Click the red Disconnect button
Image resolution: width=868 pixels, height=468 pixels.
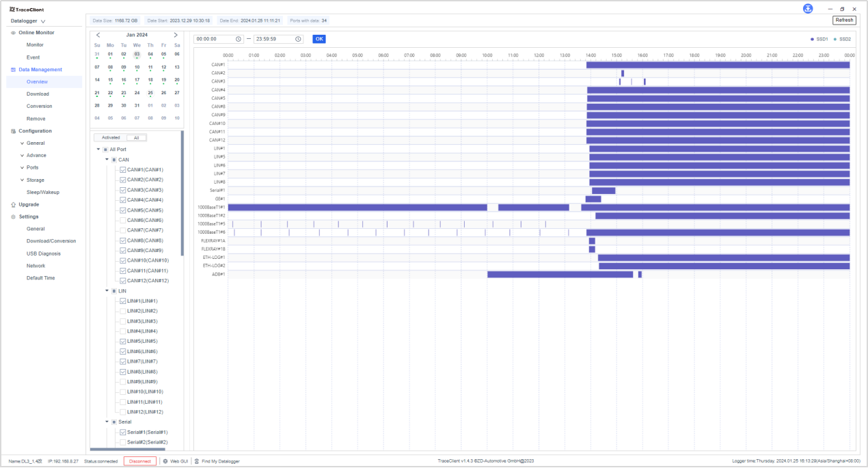[x=140, y=461]
